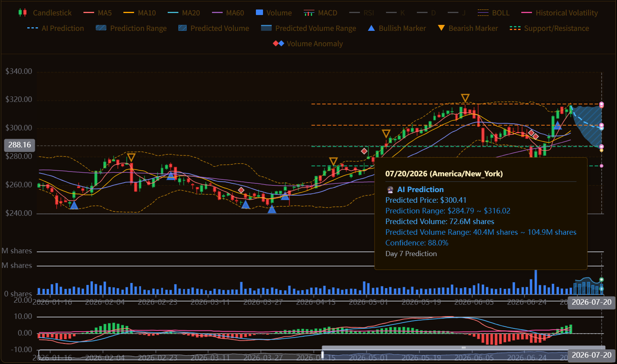Toggle the Candlestick series in legend
This screenshot has width=617, height=364.
[x=45, y=13]
